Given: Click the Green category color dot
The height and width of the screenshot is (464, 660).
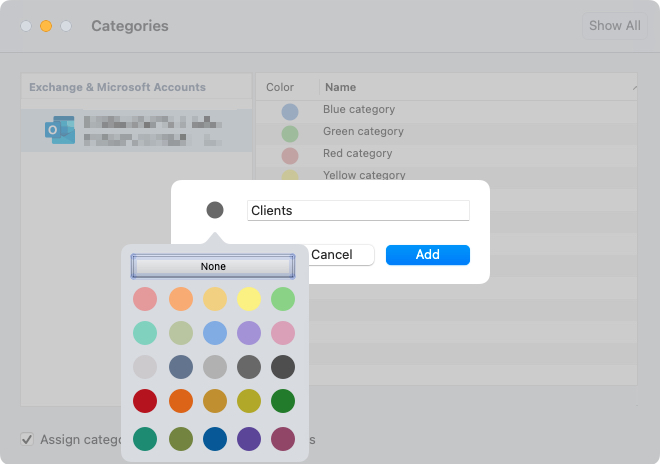Looking at the screenshot, I should point(290,134).
